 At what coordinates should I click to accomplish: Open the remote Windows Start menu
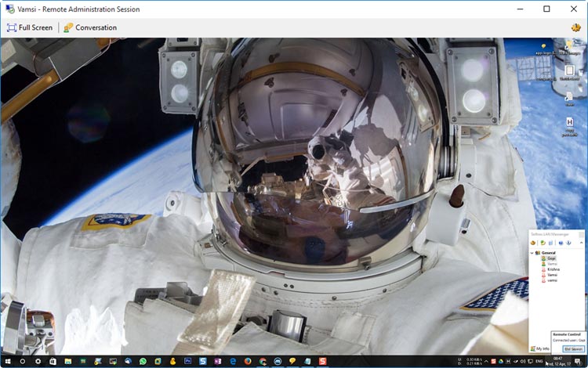click(x=6, y=361)
